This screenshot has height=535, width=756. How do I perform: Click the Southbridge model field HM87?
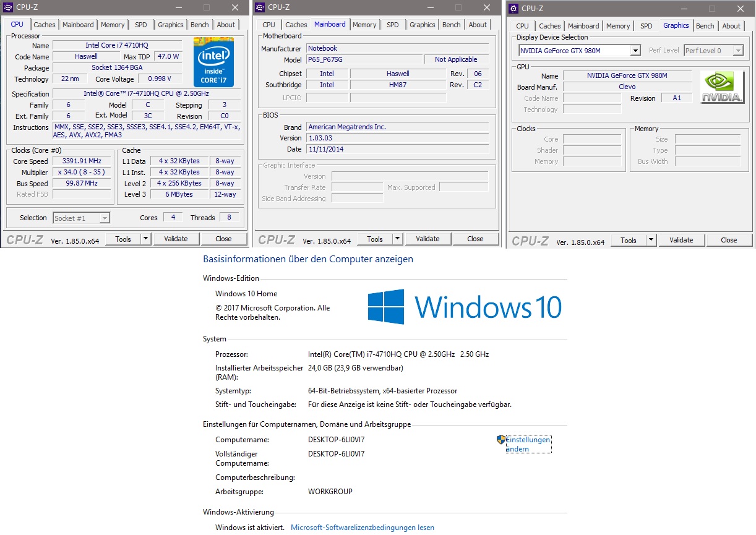click(398, 85)
